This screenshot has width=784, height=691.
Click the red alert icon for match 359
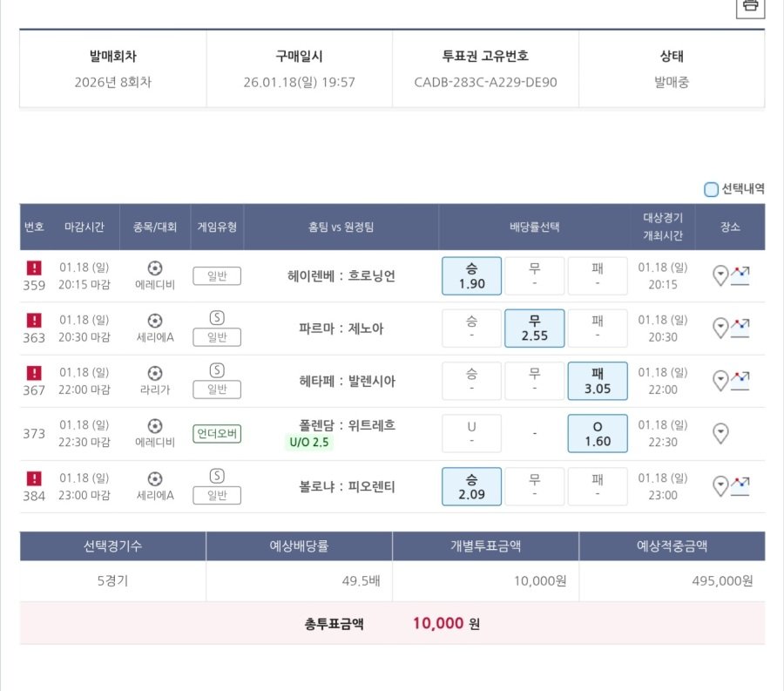(x=33, y=268)
